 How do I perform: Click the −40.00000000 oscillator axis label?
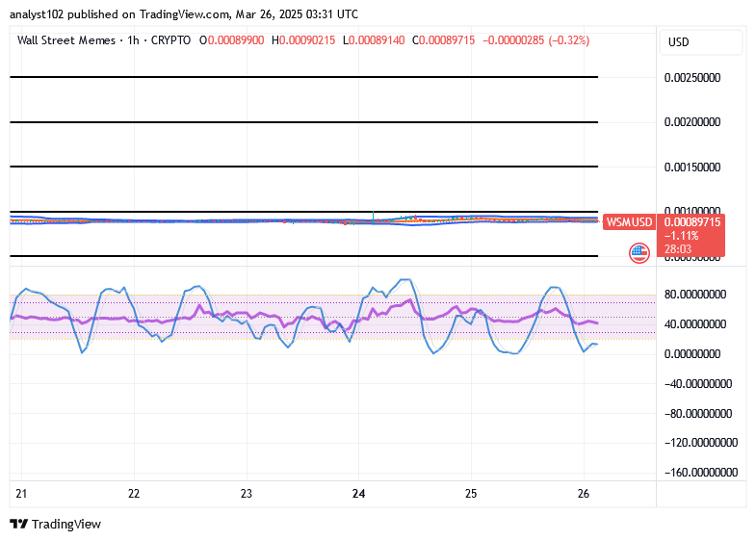[x=698, y=383]
